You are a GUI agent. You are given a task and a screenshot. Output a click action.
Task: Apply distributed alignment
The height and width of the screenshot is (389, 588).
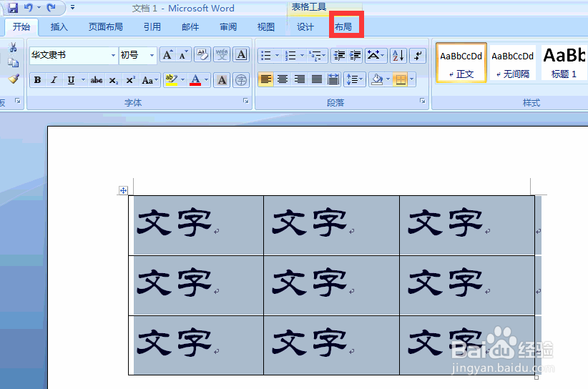click(x=333, y=79)
